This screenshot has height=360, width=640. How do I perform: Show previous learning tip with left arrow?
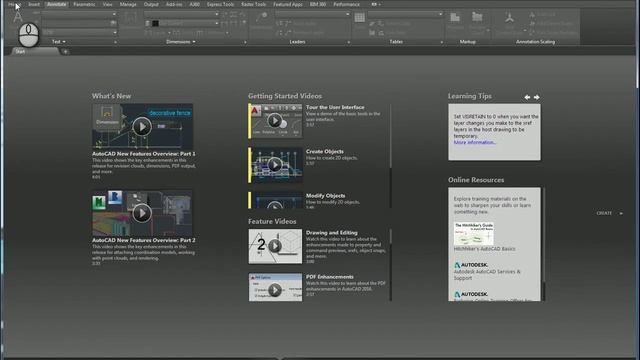tap(527, 97)
